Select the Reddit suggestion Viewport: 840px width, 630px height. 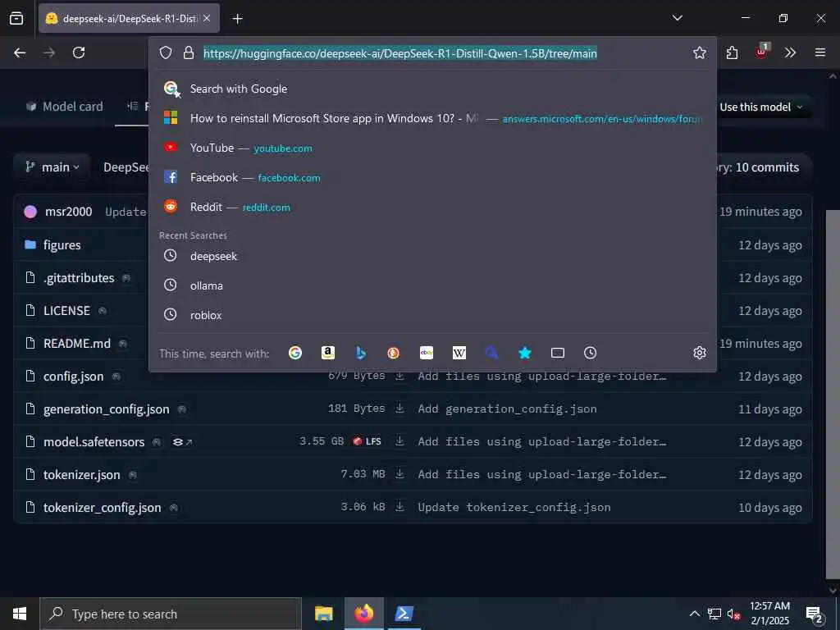[x=433, y=207]
